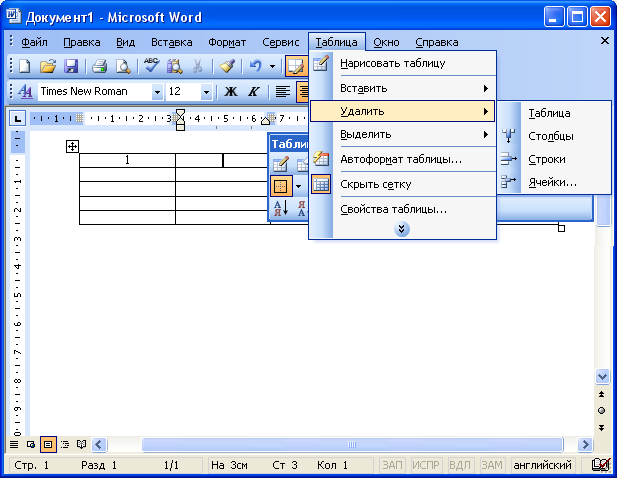Open Print Preview magnifier icon

point(123,66)
